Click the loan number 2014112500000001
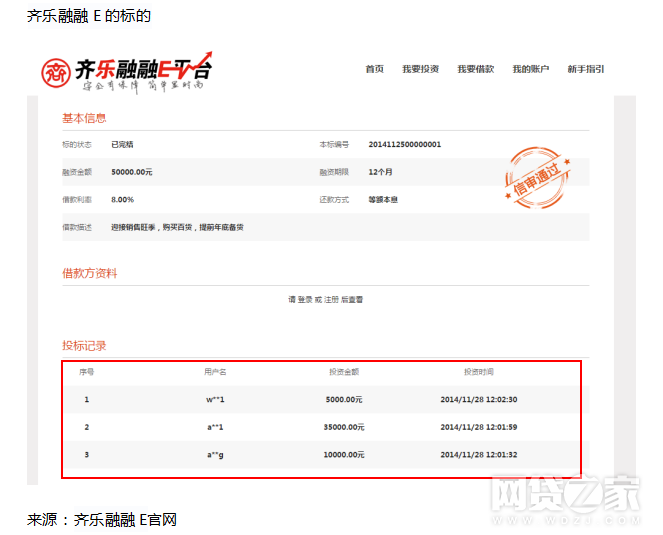 click(404, 145)
